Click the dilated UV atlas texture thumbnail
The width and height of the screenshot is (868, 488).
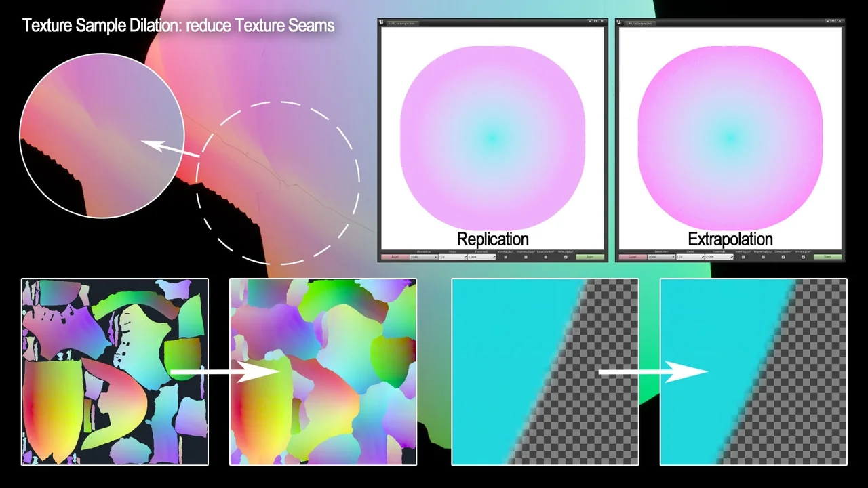[323, 371]
